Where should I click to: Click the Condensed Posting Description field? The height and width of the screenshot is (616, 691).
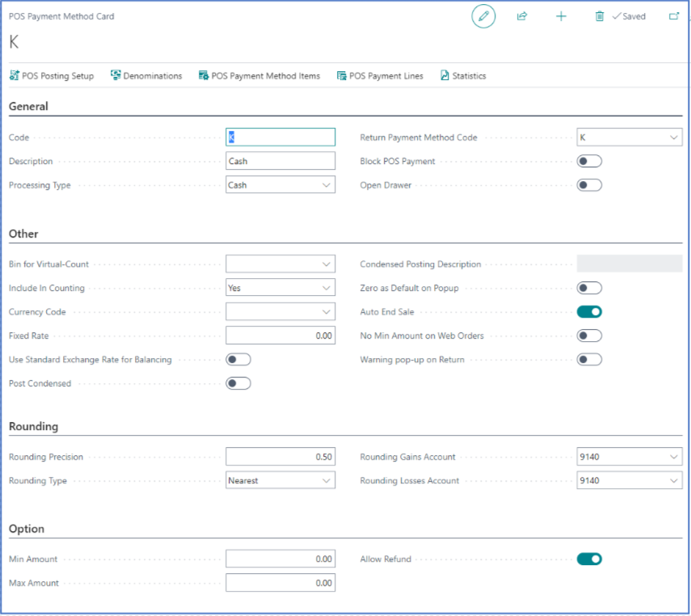point(630,264)
